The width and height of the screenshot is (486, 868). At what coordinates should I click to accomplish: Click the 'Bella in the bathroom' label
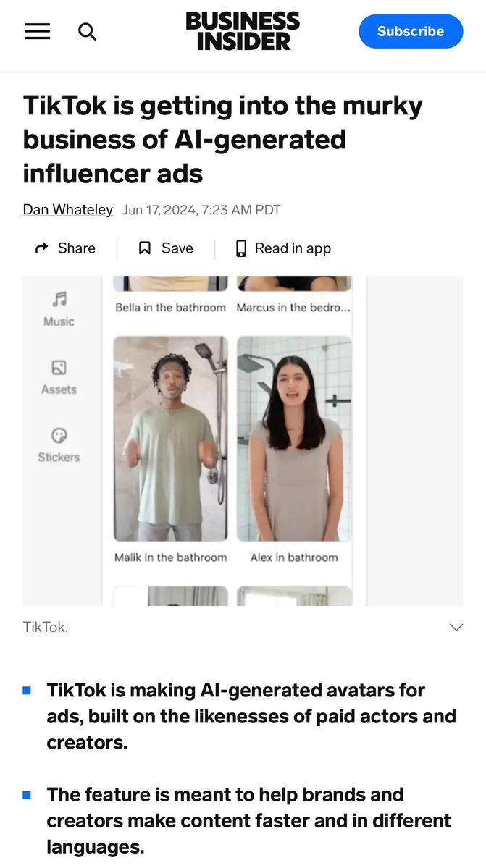coord(170,308)
